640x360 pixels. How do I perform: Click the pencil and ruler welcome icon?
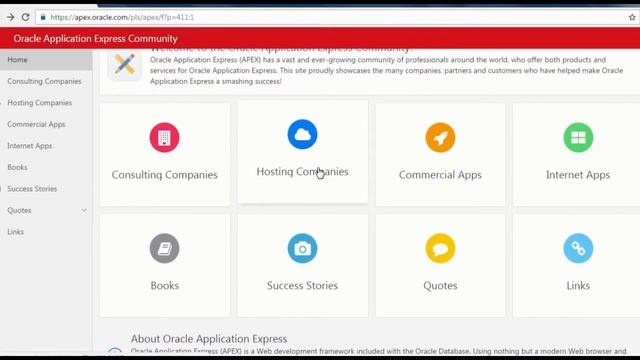tap(124, 64)
